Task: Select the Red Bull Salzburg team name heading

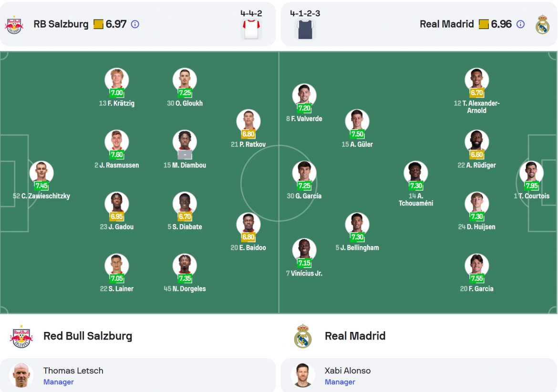Action: 88,336
